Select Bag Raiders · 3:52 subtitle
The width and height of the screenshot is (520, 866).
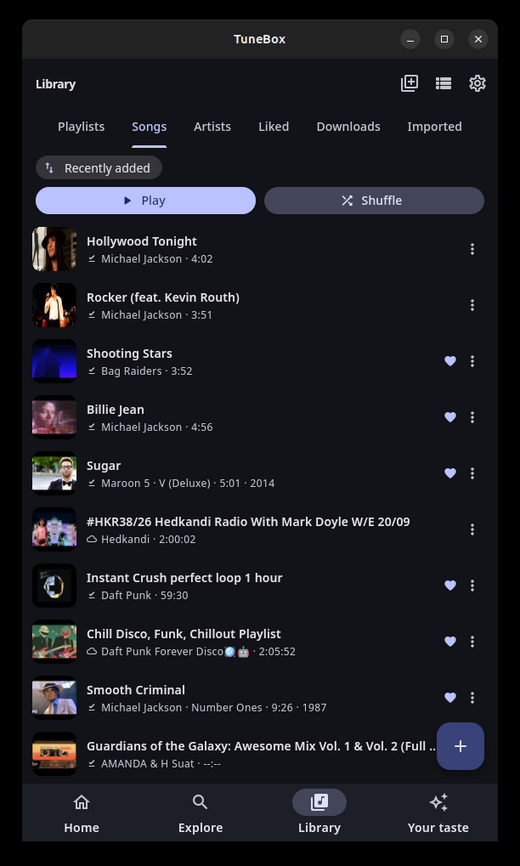(x=147, y=371)
